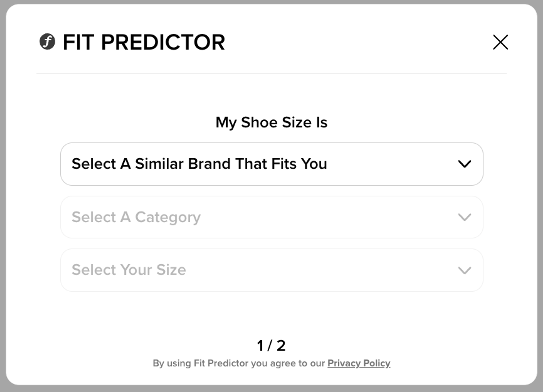Click the My Shoe Size Is heading
The image size is (543, 392).
click(271, 122)
